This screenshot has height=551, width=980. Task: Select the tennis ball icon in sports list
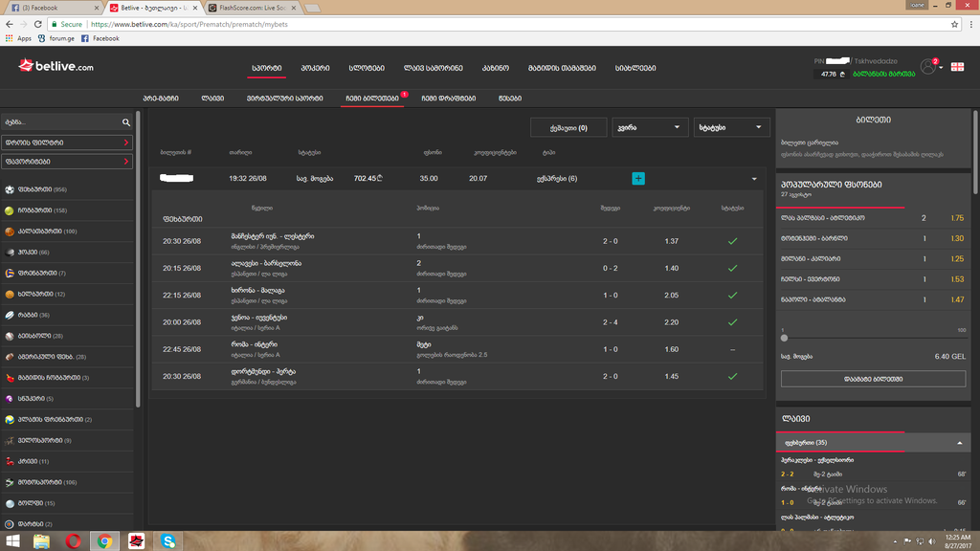pyautogui.click(x=10, y=210)
